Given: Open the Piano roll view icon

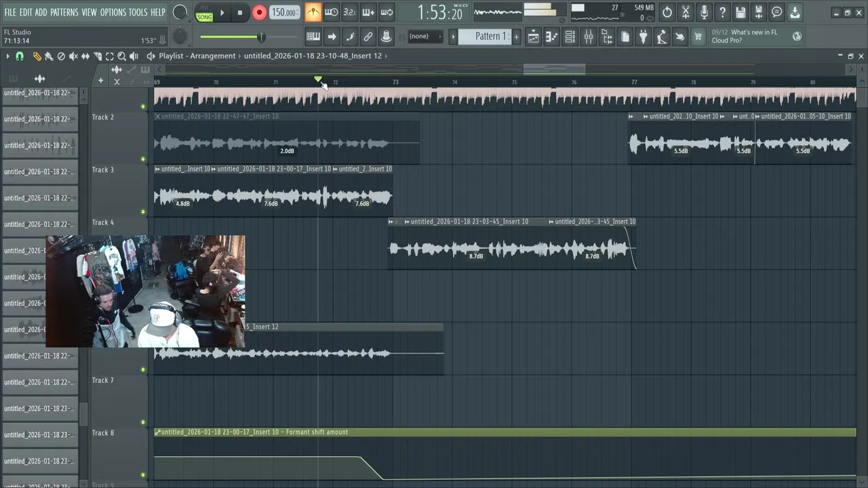Looking at the screenshot, I should point(552,37).
